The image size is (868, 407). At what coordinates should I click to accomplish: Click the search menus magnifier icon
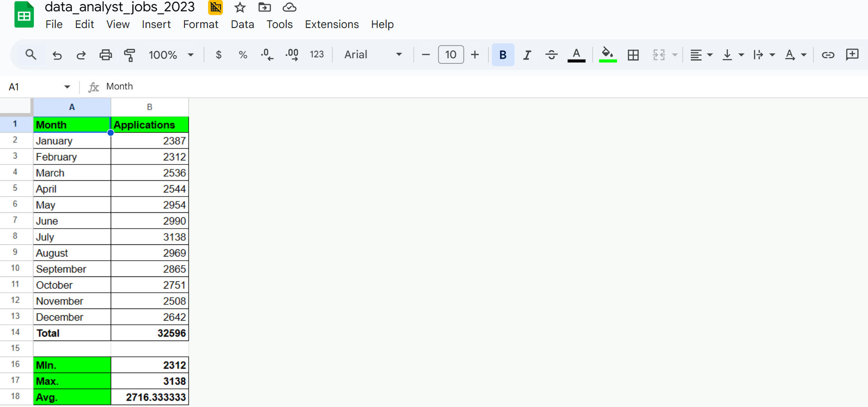coord(31,55)
